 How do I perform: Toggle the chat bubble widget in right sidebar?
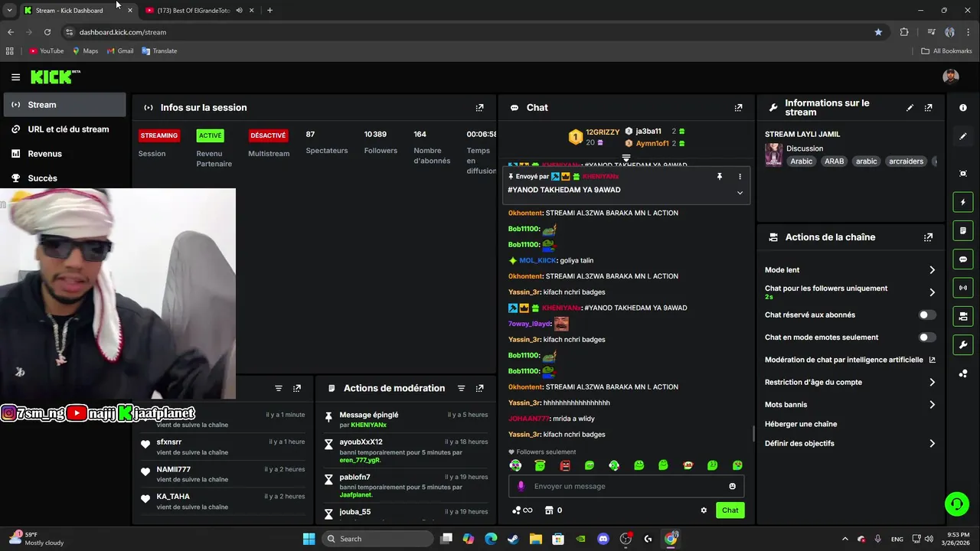[x=963, y=259]
